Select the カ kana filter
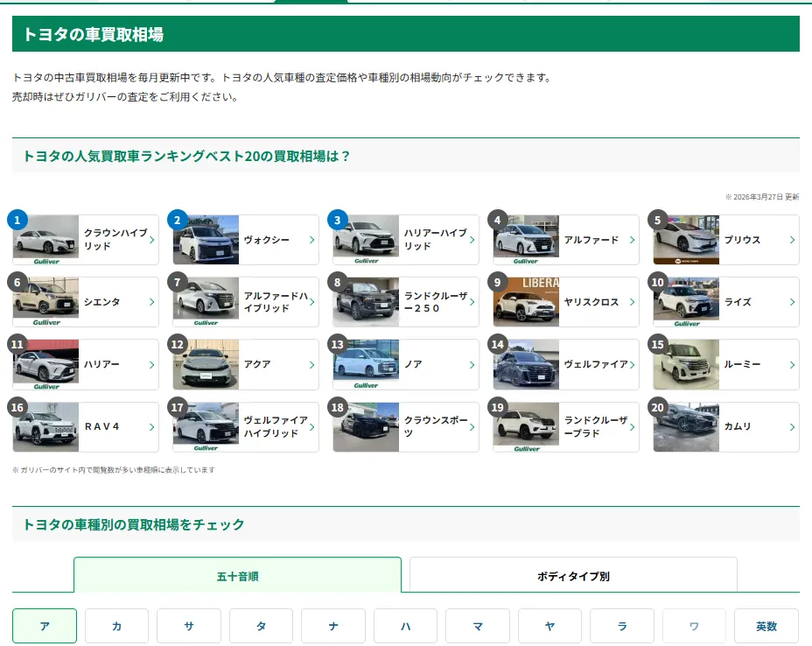This screenshot has width=812, height=646. [116, 626]
